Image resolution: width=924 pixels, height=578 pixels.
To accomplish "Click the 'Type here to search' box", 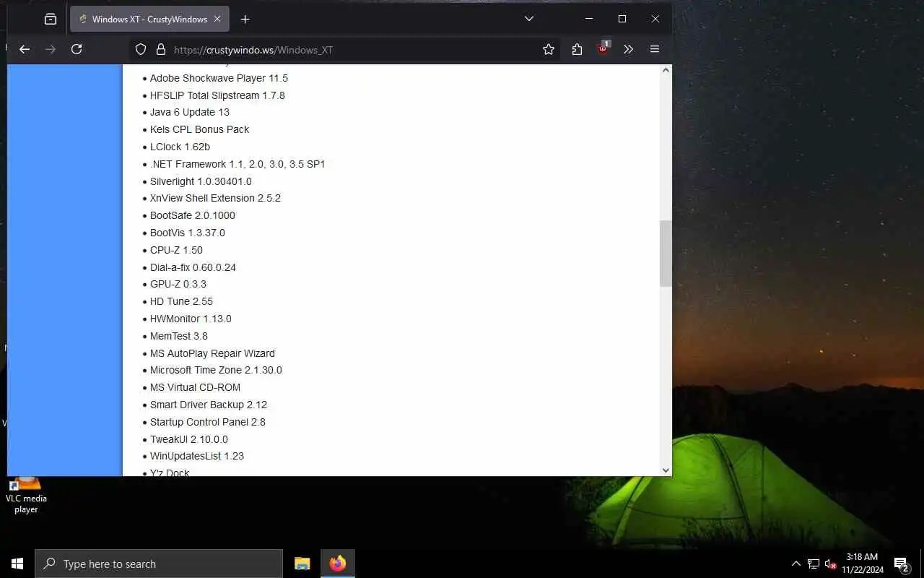I will (159, 564).
